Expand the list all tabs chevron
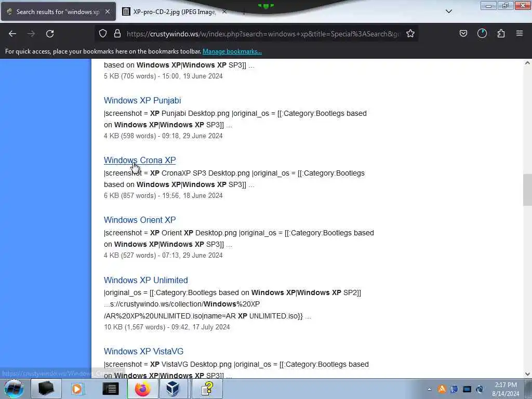The width and height of the screenshot is (532, 399). pos(449,11)
